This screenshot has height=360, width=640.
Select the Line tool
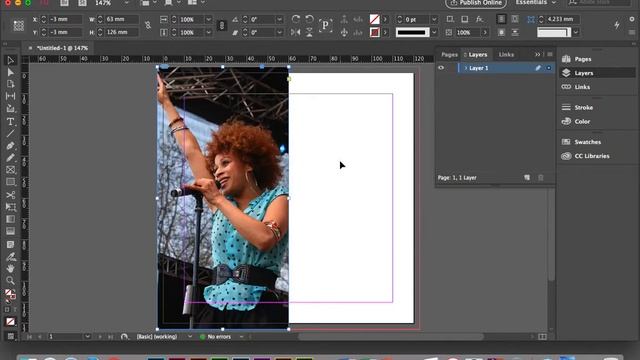(11, 133)
